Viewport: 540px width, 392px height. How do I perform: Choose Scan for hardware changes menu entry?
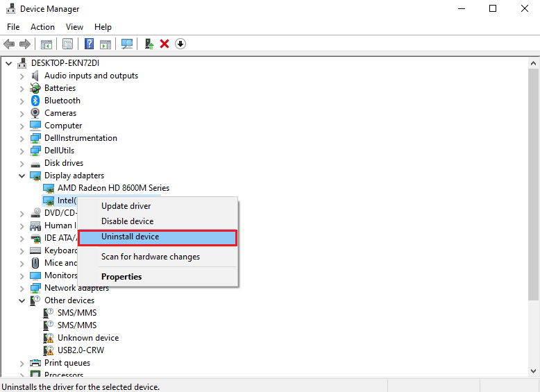point(158,257)
